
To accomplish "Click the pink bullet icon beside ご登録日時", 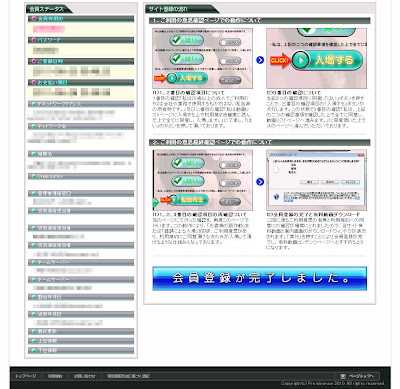I will click(x=34, y=61).
